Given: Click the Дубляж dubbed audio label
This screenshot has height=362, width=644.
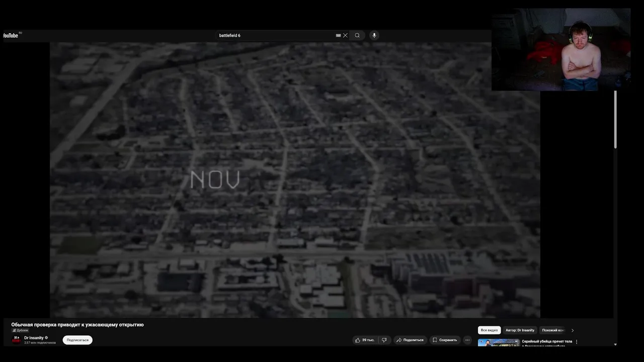Looking at the screenshot, I should (x=20, y=330).
